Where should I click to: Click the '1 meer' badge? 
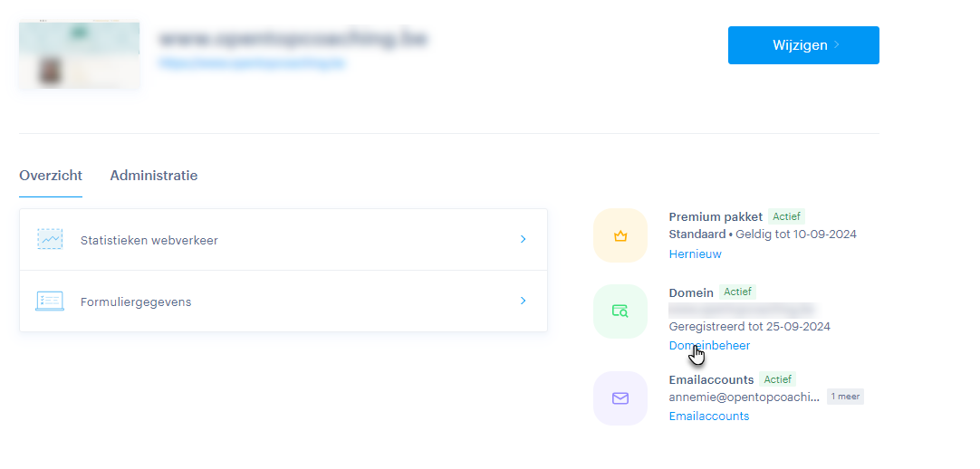[845, 397]
